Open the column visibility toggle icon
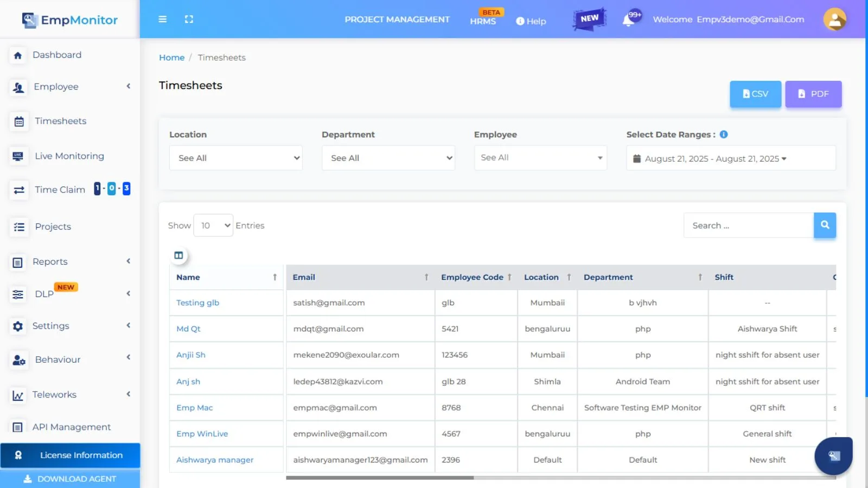 (178, 255)
